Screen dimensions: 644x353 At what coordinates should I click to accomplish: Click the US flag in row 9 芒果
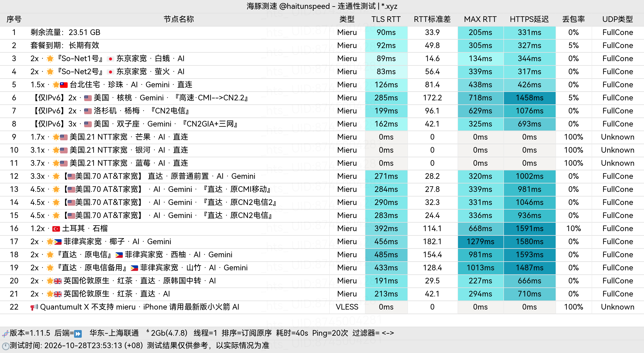point(63,137)
